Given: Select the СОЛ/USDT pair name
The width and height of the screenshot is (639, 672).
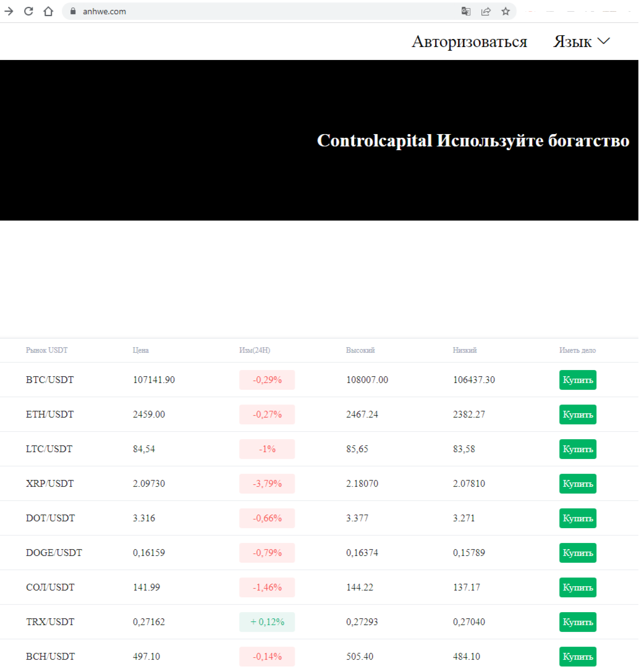Looking at the screenshot, I should [50, 587].
